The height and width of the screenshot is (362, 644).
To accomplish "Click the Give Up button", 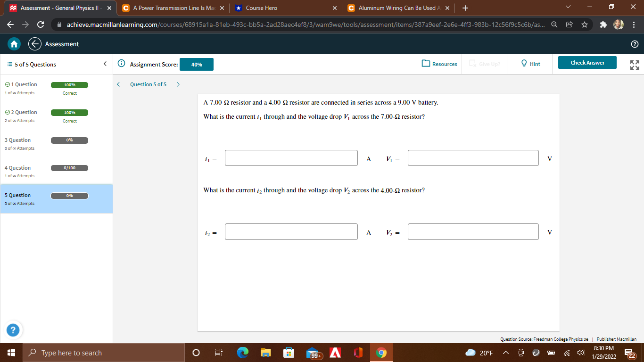I will [484, 64].
